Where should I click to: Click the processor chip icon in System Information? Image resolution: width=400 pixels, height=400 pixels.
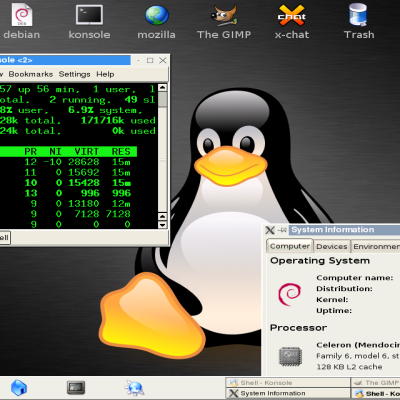[290, 356]
